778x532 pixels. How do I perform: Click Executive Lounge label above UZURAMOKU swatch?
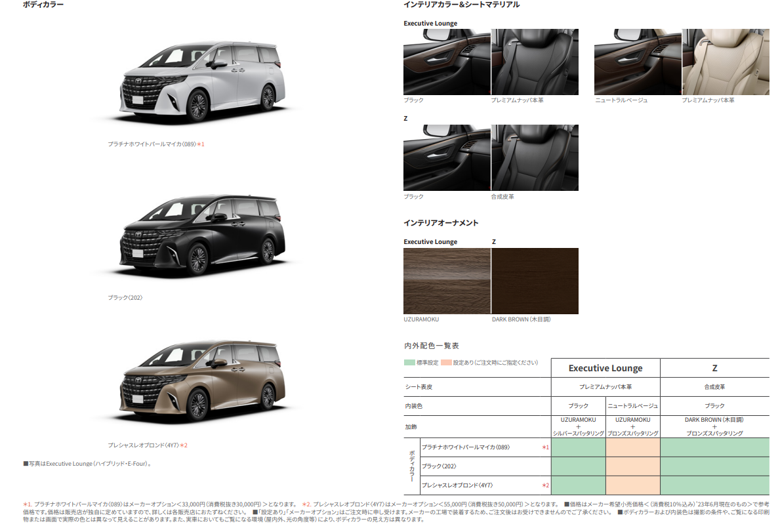[431, 241]
